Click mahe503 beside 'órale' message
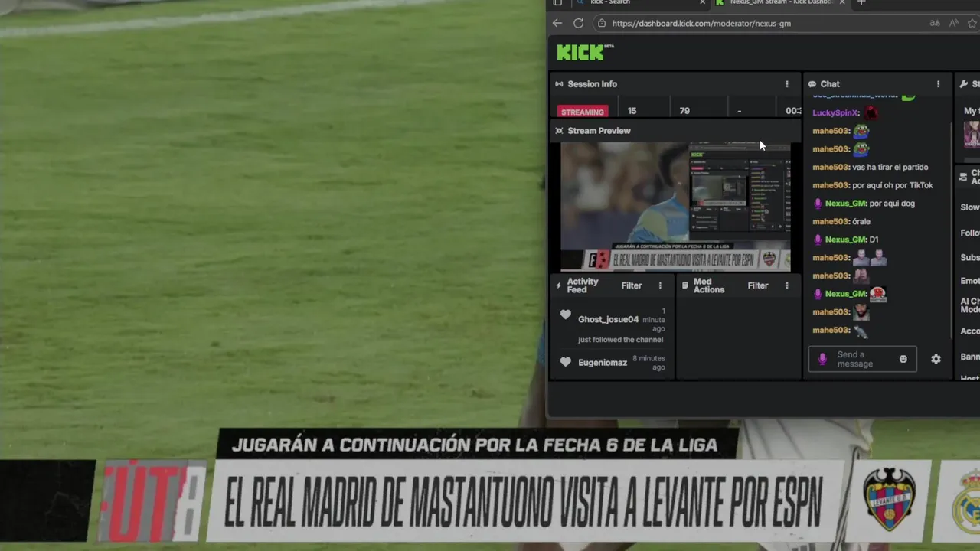Viewport: 980px width, 551px height. [831, 222]
